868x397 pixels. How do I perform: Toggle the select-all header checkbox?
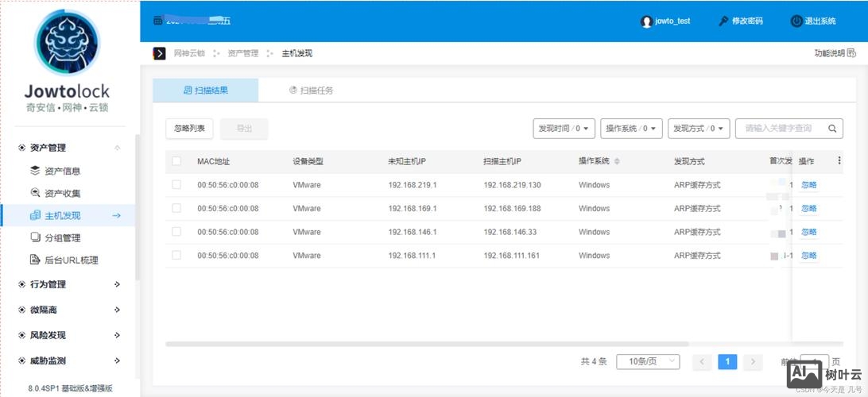coord(176,161)
